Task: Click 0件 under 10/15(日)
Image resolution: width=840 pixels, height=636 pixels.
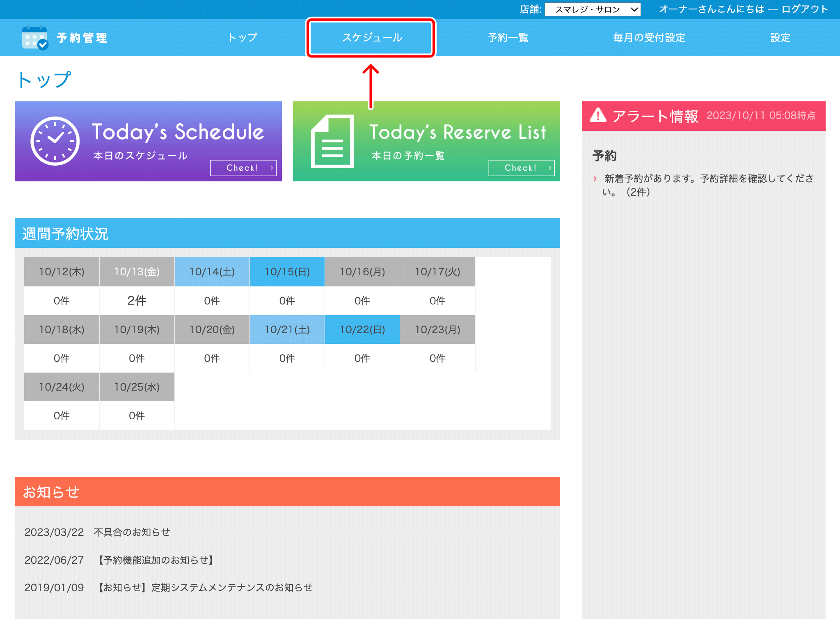Action: click(287, 301)
